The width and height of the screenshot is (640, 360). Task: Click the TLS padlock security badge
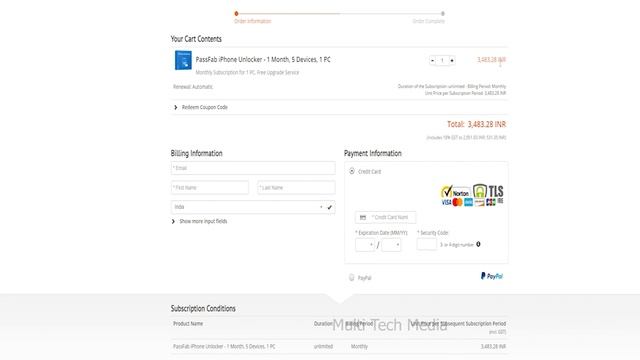[489, 191]
